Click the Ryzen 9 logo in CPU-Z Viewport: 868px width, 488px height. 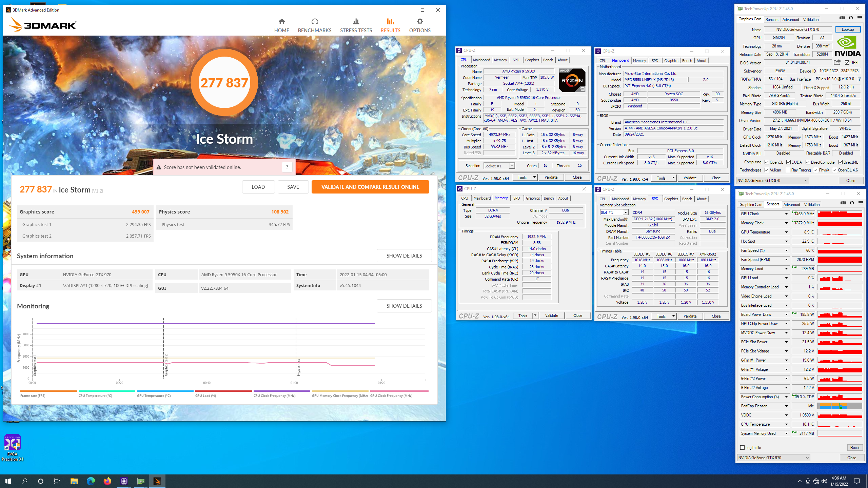pyautogui.click(x=572, y=80)
